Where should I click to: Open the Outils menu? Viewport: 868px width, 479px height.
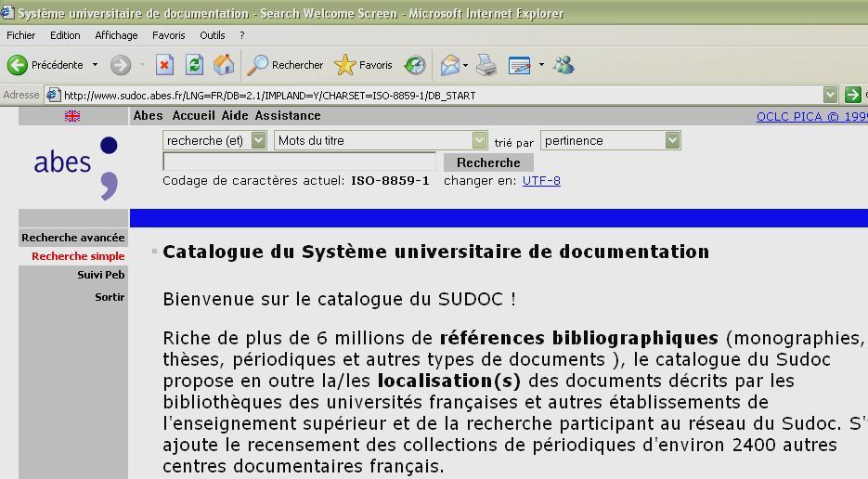tap(213, 35)
